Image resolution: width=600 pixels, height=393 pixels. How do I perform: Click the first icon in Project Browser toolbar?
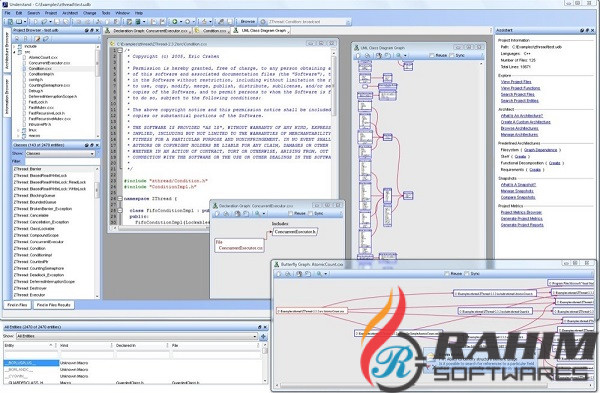pyautogui.click(x=16, y=39)
